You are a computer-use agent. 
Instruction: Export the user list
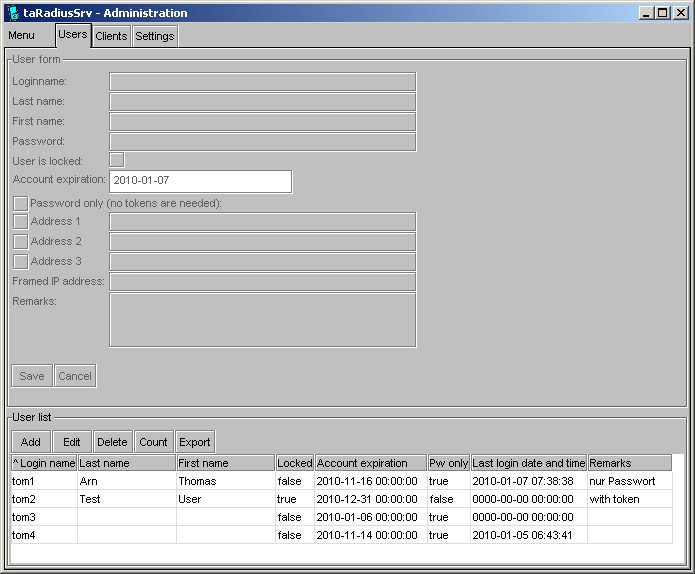tap(195, 442)
